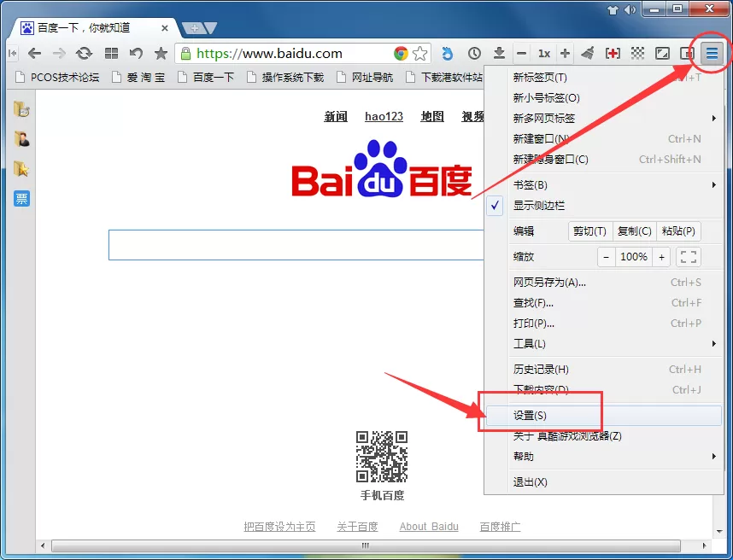Expand the 书签(B) submenu
733x560 pixels.
pos(604,185)
